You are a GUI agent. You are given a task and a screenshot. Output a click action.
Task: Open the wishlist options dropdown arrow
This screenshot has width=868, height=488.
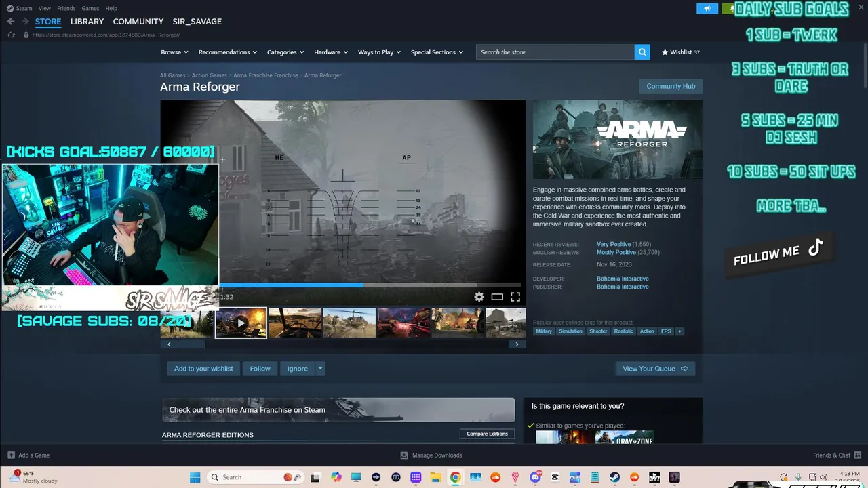pyautogui.click(x=321, y=369)
